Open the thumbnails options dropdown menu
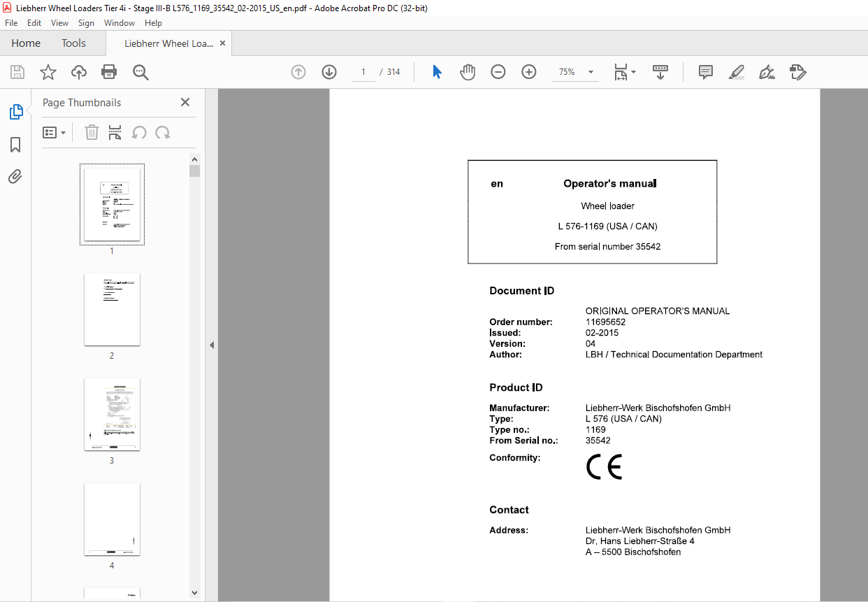Viewport: 868px width, 602px height. (54, 132)
